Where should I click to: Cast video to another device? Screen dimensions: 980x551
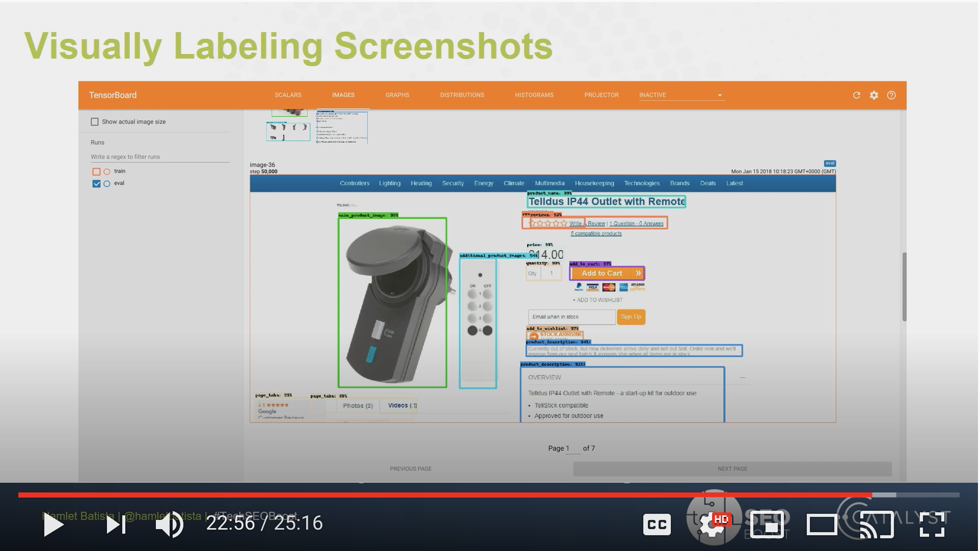point(877,525)
